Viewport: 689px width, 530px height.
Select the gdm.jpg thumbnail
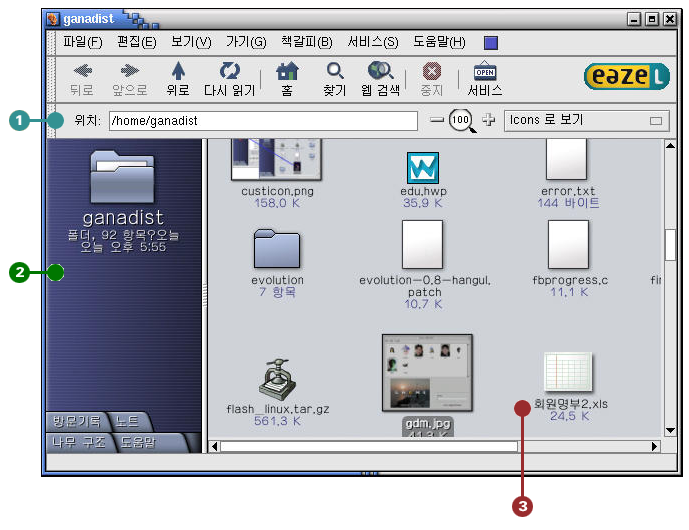[x=428, y=373]
